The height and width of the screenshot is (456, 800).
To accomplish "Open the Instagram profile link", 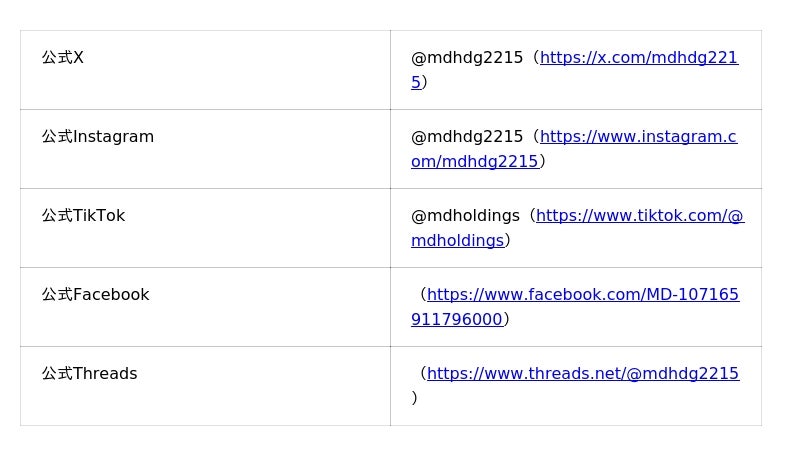I will 638,137.
